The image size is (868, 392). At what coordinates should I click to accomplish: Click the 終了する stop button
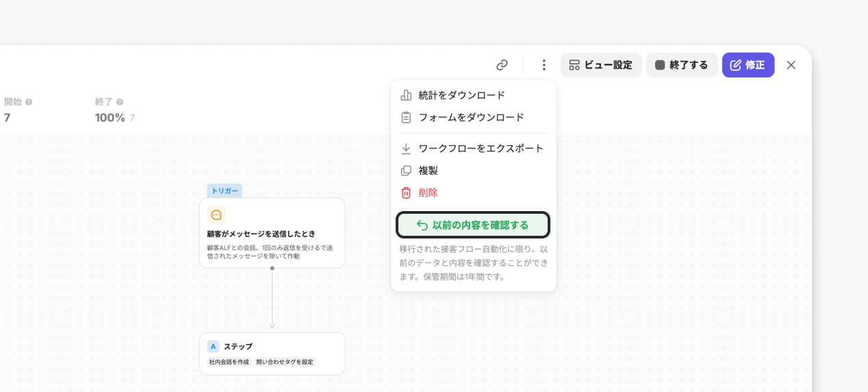(682, 65)
